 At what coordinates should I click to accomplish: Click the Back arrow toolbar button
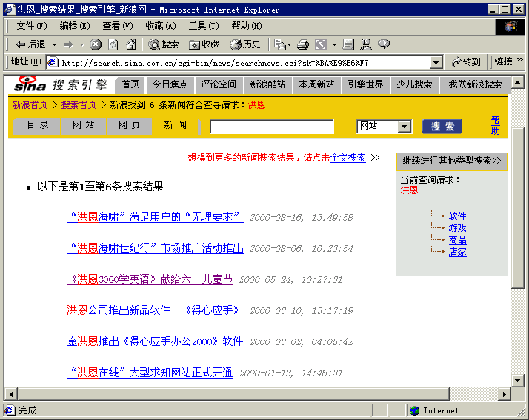click(30, 44)
